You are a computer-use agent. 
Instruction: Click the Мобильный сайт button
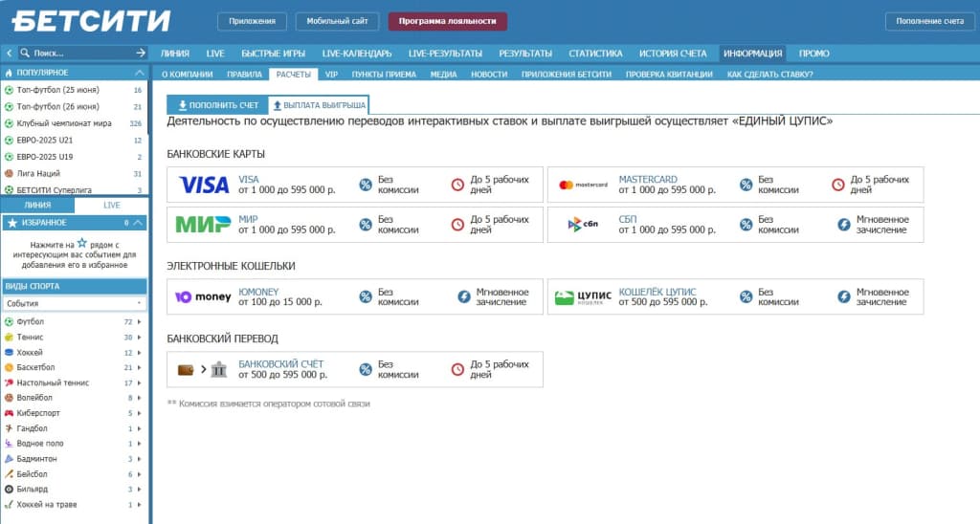pos(337,21)
